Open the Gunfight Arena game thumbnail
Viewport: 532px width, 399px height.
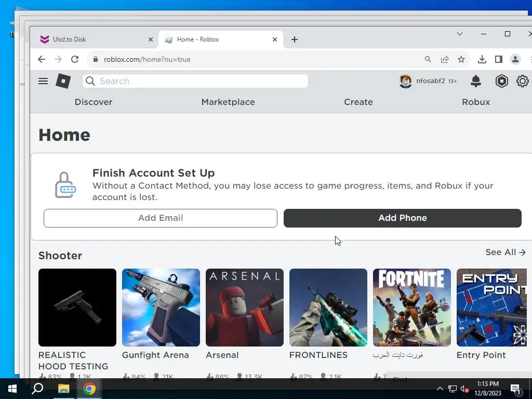[x=161, y=308]
